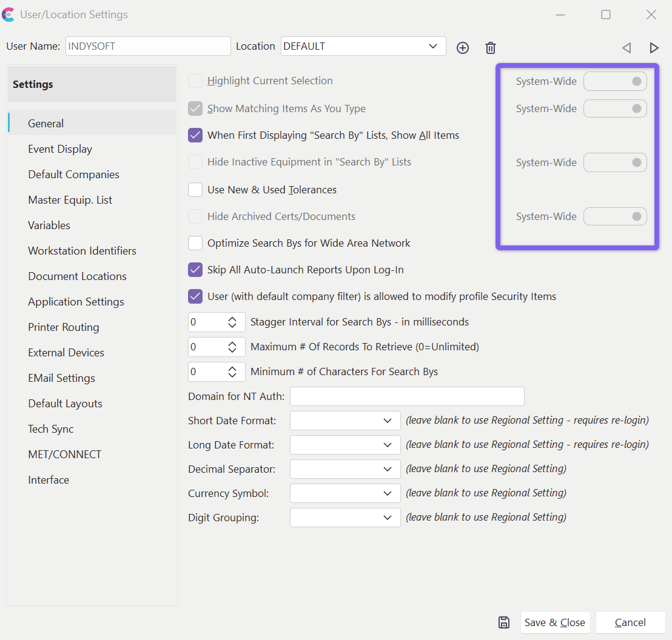Click the Domain for NT Auth field
The image size is (672, 640).
(x=407, y=396)
